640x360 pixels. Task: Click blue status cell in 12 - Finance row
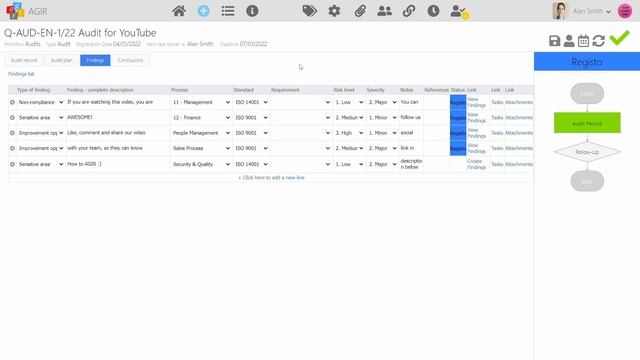point(458,118)
